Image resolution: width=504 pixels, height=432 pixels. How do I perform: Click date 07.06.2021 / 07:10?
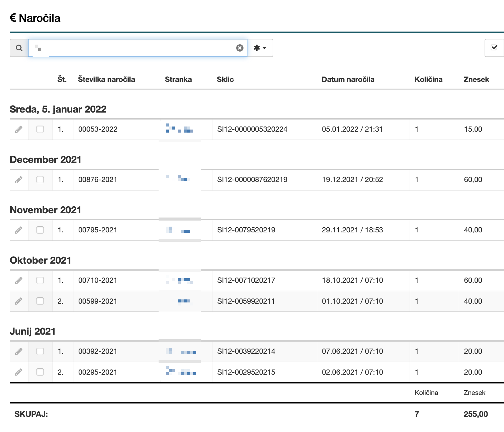click(352, 351)
